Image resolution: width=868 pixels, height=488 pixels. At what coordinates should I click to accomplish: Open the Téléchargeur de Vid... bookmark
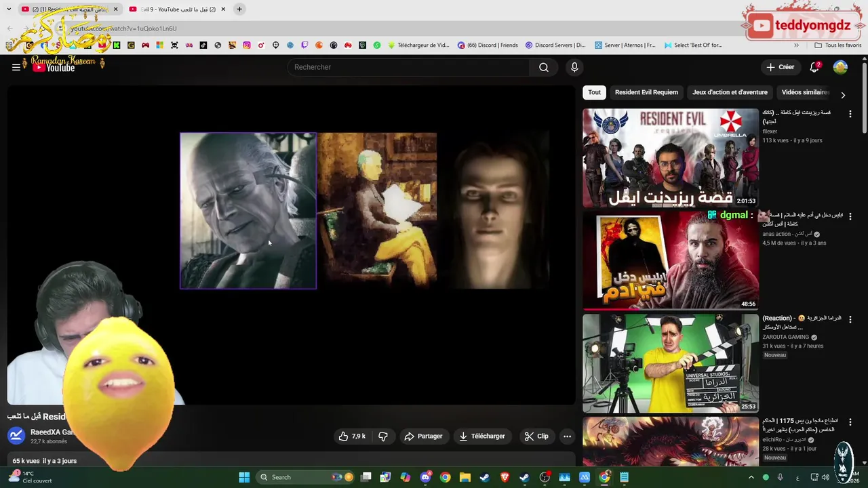coord(418,45)
